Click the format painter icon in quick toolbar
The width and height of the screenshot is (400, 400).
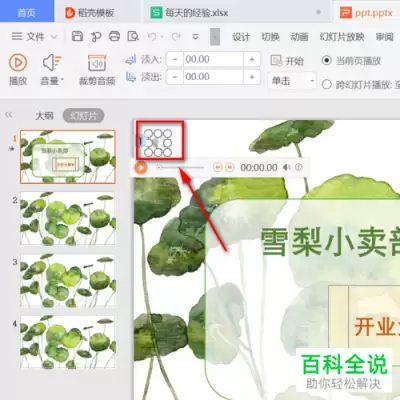coord(96,36)
